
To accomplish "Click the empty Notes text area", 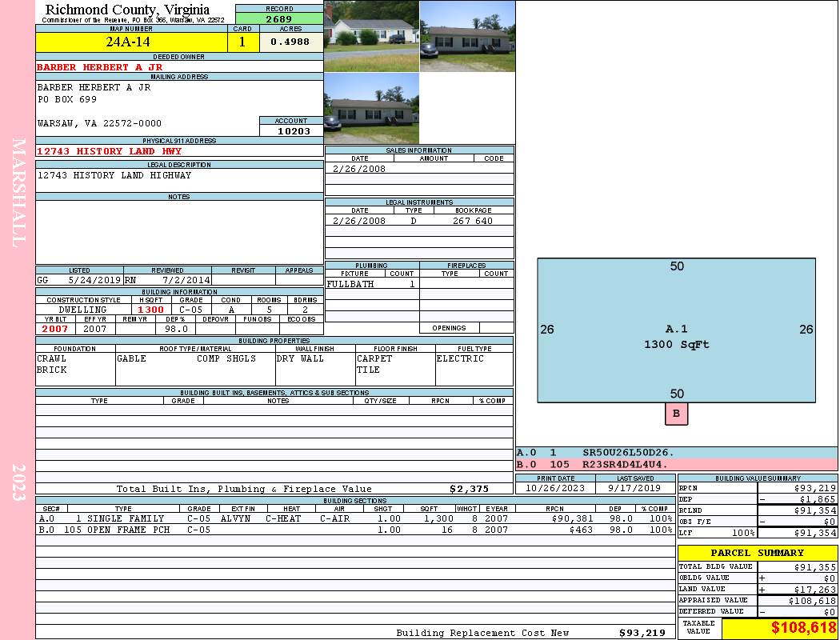I will pos(179,232).
